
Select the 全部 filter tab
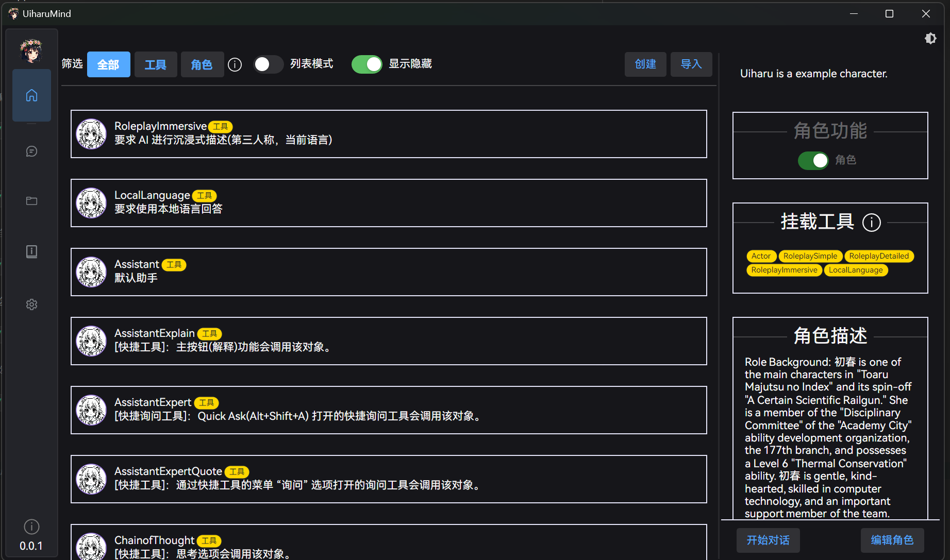tap(108, 64)
